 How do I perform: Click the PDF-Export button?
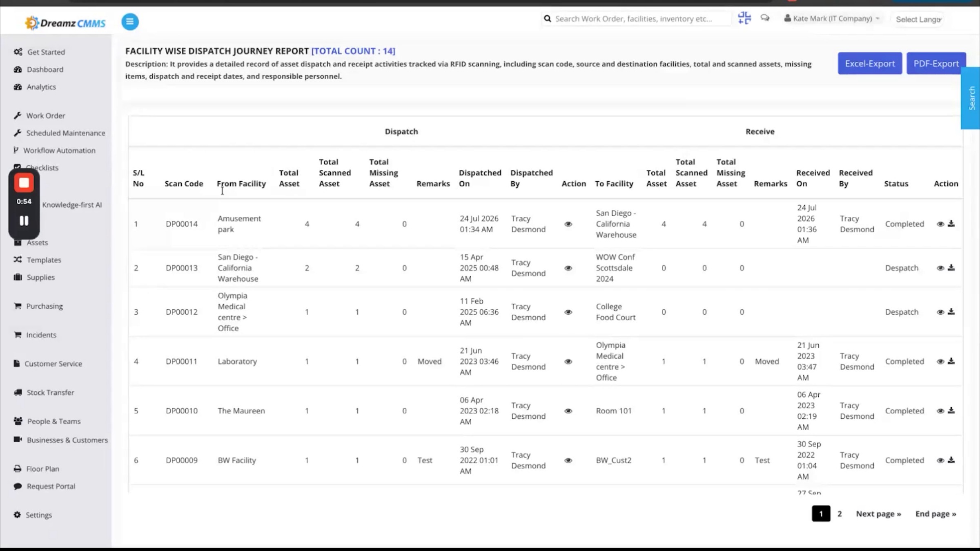pyautogui.click(x=936, y=63)
